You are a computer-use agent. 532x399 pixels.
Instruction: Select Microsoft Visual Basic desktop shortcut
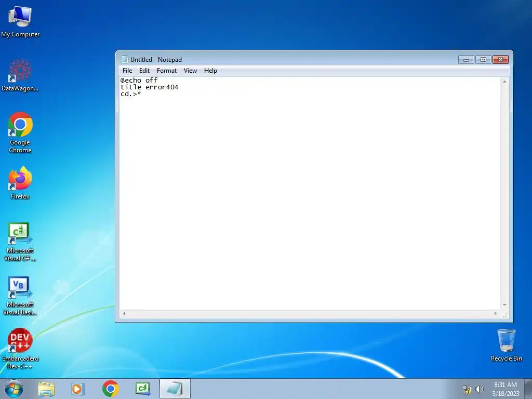[20, 296]
